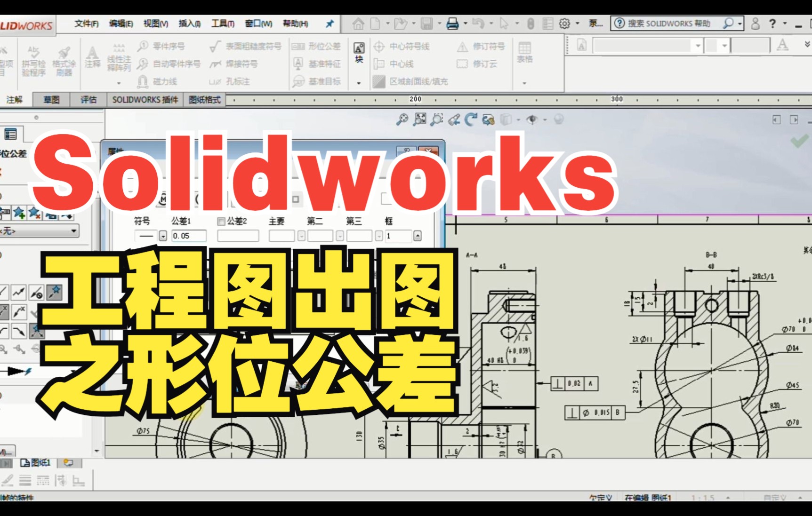
Task: Select the 图纸1 sheet tab
Action: [36, 463]
